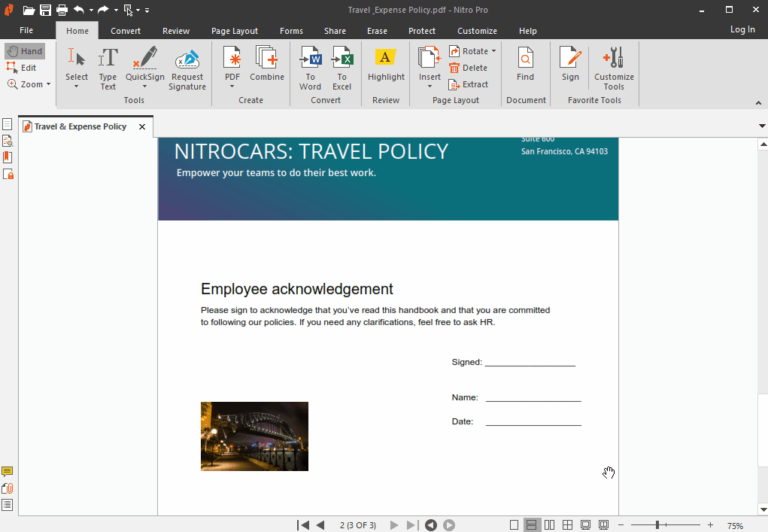Open the Find document tool
This screenshot has width=768, height=532.
[x=525, y=64]
